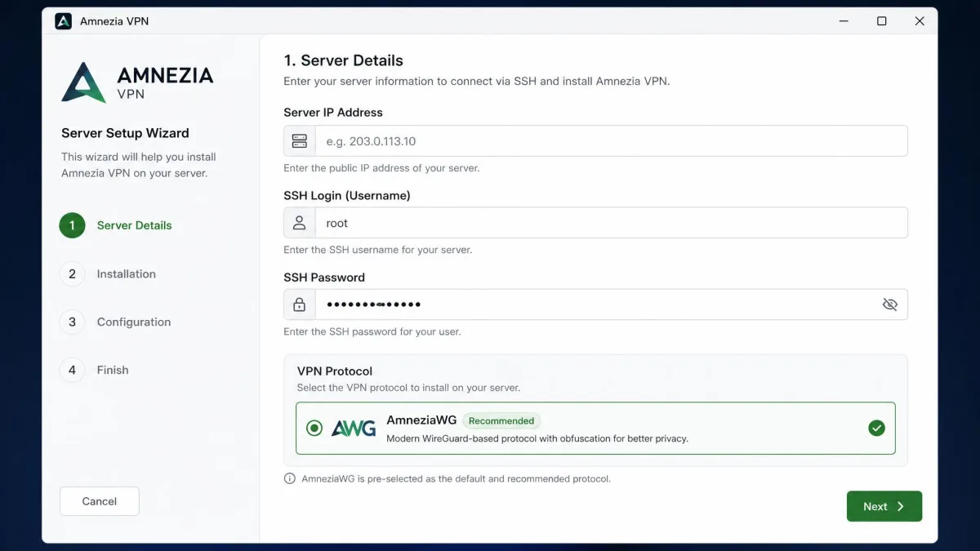Image resolution: width=980 pixels, height=551 pixels.
Task: Maximize the Amnezia VPN window
Action: (x=881, y=21)
